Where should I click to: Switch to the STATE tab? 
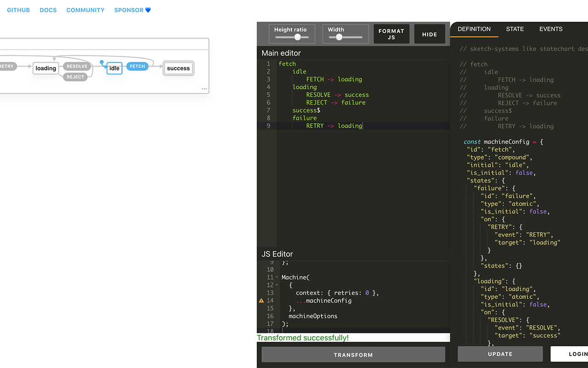514,29
